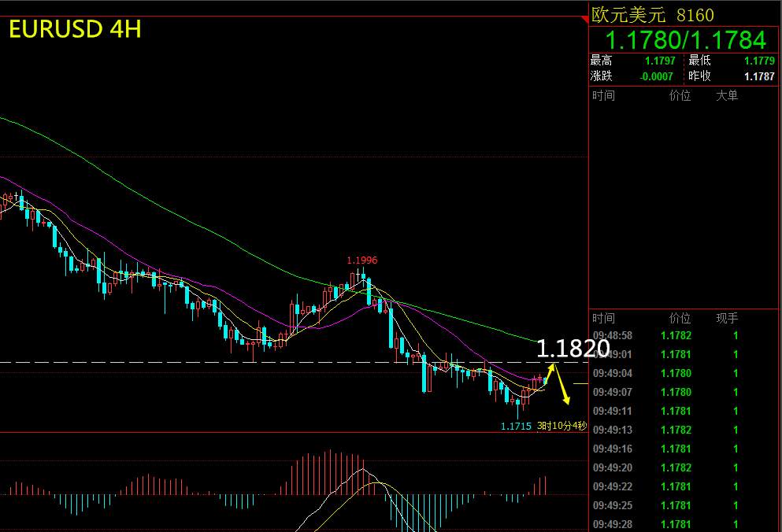Viewport: 782px width, 532px height.
Task: Click the 涨跌 label
Action: [601, 76]
